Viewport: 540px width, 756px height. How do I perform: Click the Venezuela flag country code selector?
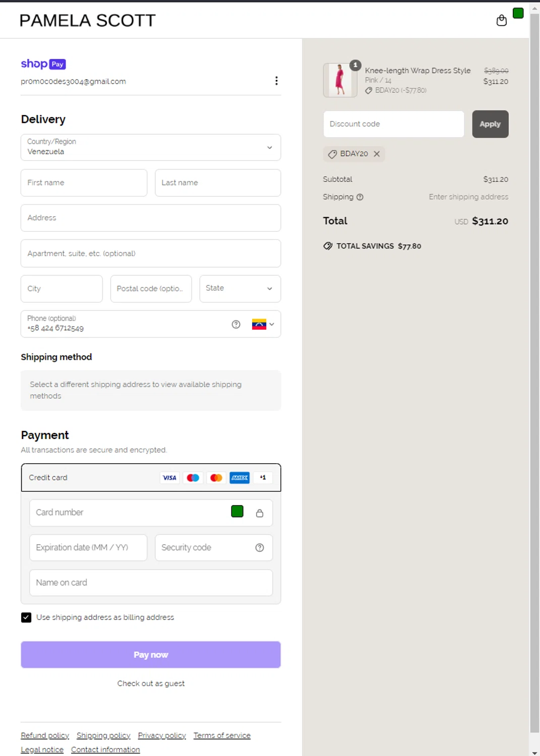pos(263,324)
